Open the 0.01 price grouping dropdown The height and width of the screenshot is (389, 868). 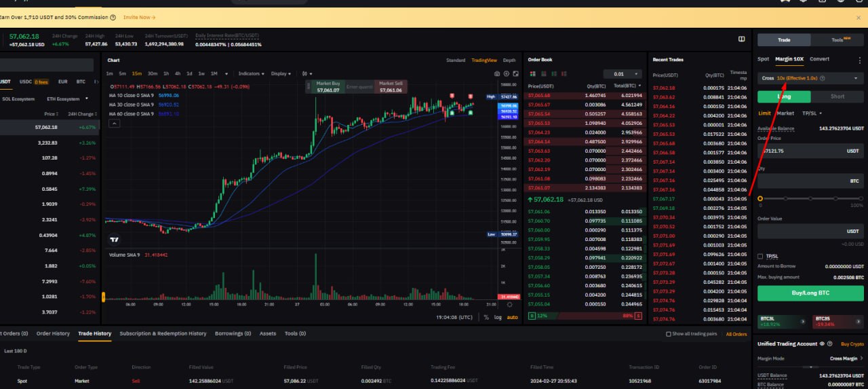[623, 74]
